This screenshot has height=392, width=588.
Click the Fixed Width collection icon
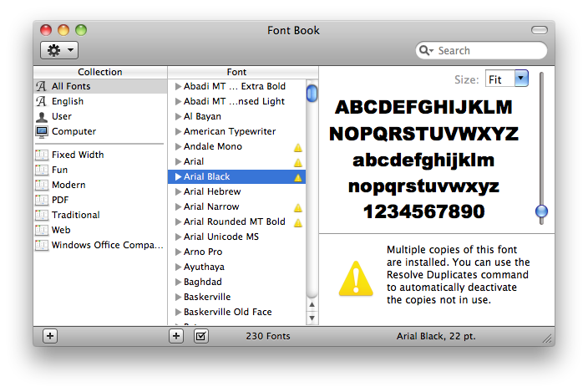42,155
